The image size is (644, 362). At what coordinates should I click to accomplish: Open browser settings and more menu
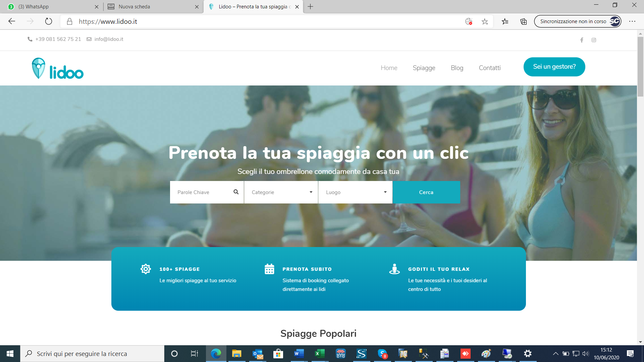[632, 21]
